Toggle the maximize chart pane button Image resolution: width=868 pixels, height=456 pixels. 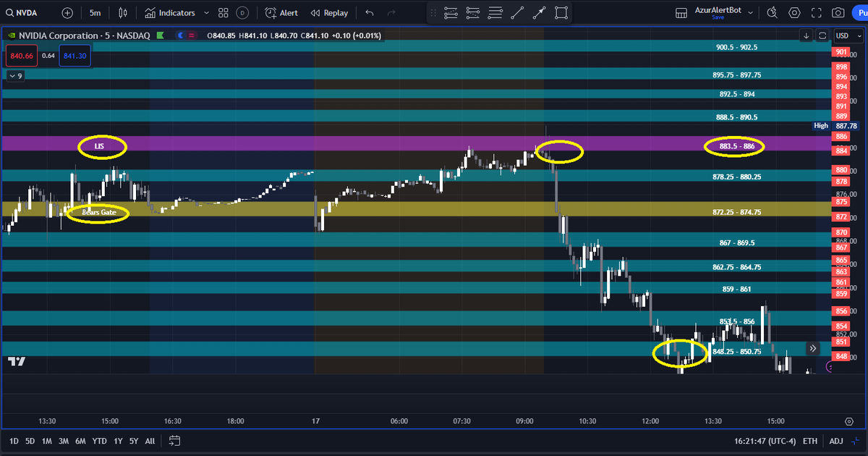[x=822, y=35]
